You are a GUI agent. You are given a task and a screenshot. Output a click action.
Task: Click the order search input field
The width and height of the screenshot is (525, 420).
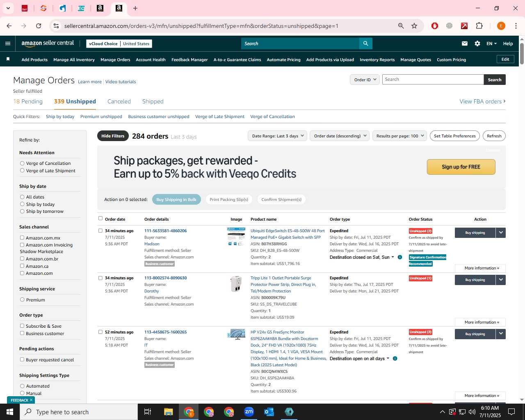[x=433, y=80]
